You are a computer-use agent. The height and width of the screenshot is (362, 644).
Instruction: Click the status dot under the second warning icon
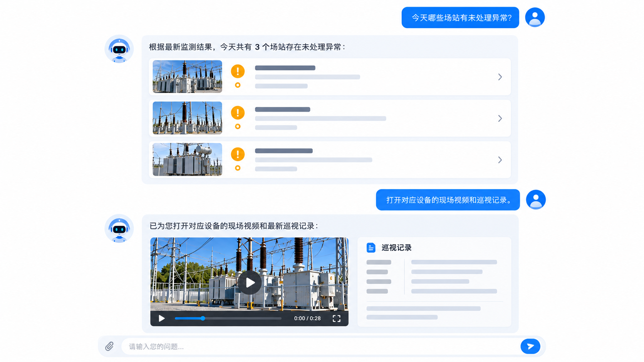pyautogui.click(x=238, y=127)
